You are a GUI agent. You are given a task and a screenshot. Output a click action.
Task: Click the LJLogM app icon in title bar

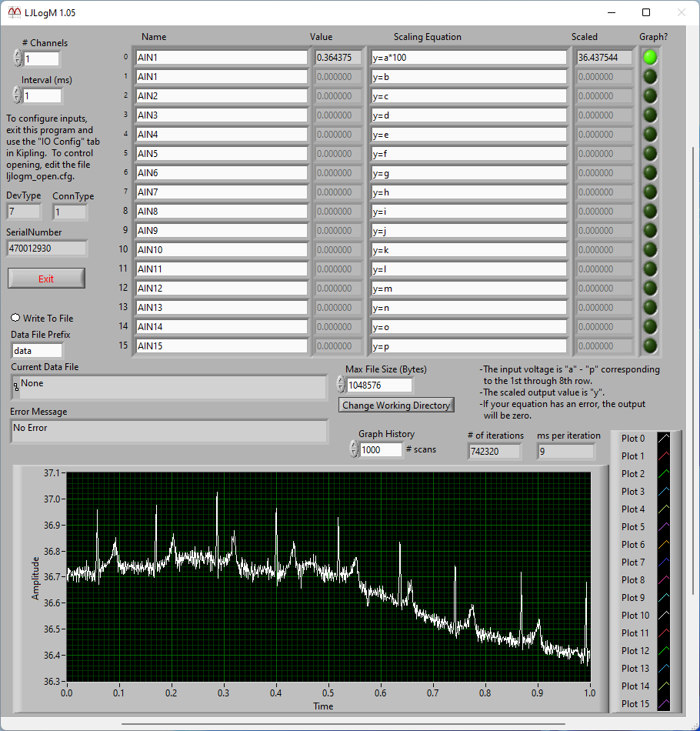pyautogui.click(x=14, y=12)
